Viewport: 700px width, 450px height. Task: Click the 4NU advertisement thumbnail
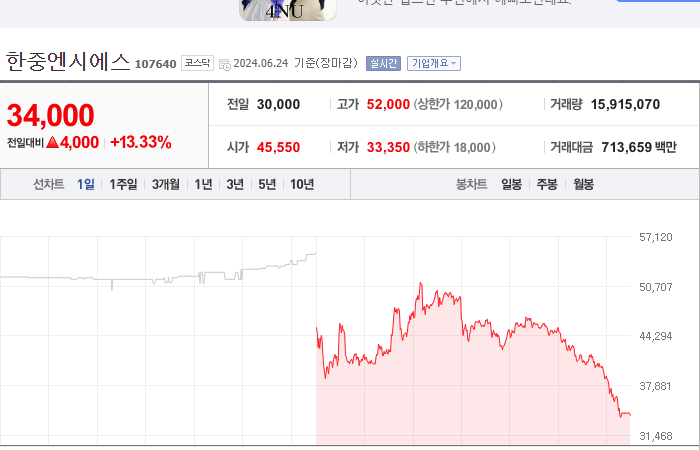point(288,10)
